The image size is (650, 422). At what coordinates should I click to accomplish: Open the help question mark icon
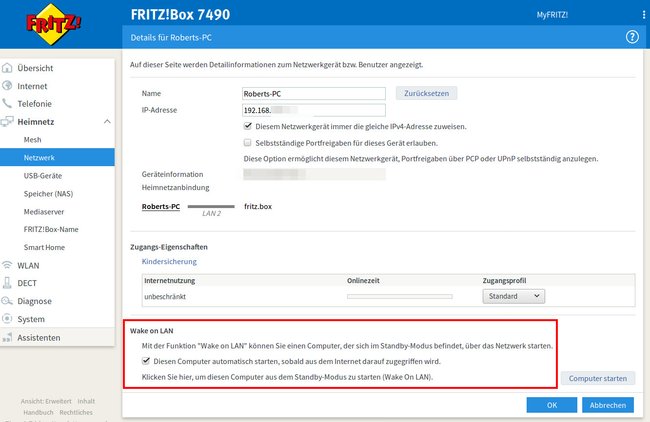coord(632,37)
